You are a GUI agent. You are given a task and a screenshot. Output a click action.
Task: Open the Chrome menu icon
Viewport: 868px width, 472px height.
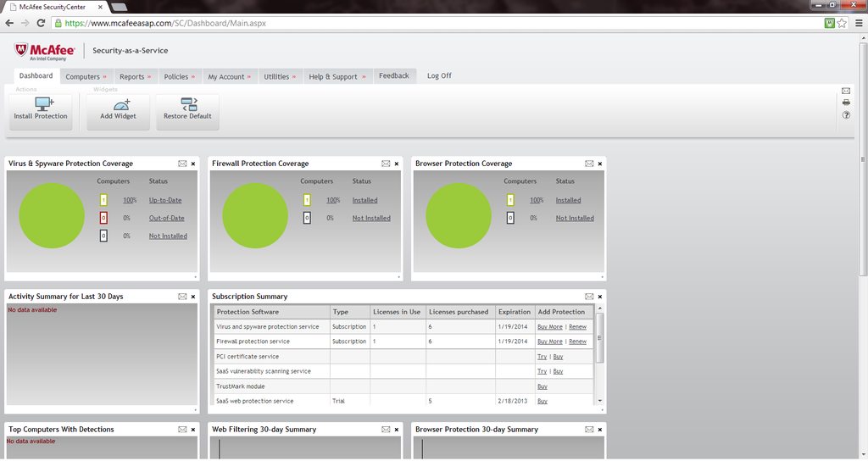pos(859,23)
